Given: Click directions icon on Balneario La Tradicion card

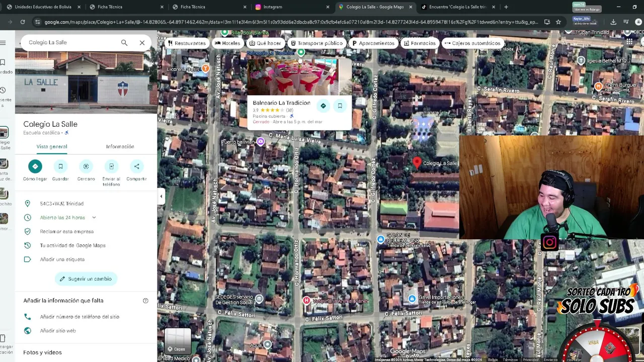Looking at the screenshot, I should [323, 106].
